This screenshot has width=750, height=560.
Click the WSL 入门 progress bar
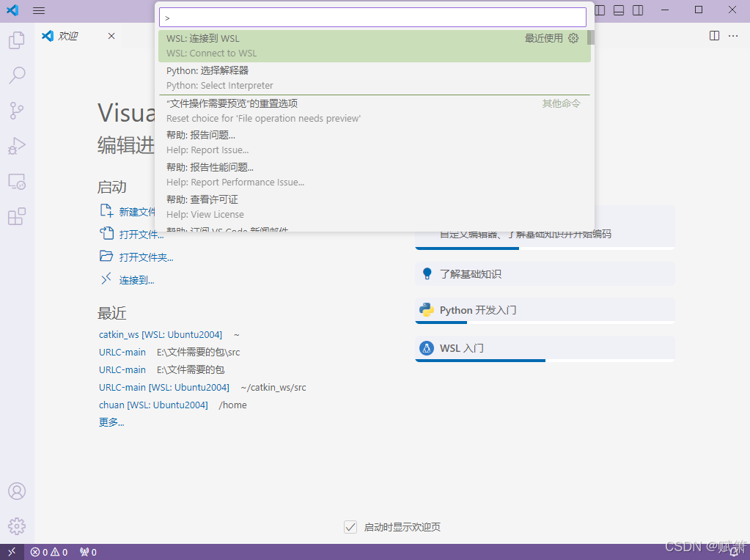545,360
